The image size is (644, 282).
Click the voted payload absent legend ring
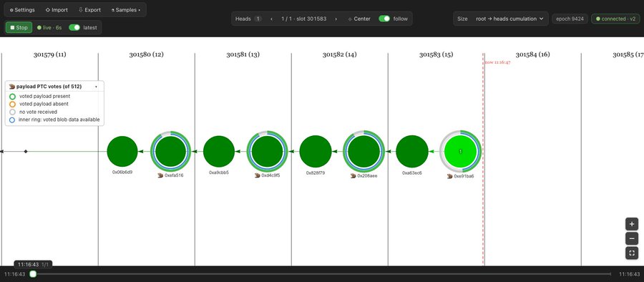point(12,104)
